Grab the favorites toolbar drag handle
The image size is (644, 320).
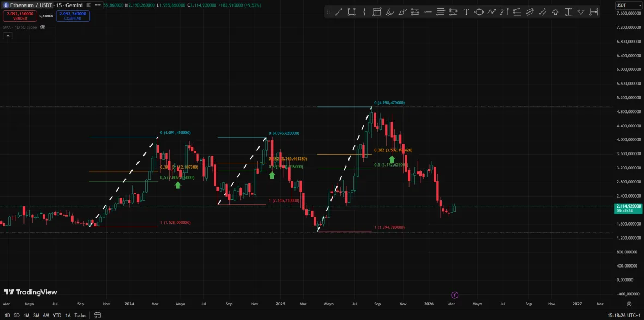[328, 12]
